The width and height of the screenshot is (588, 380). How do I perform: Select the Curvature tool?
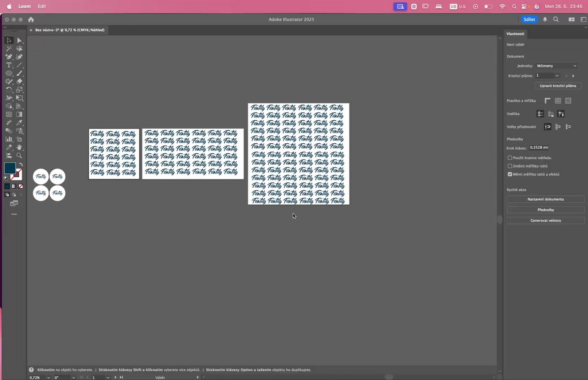click(19, 57)
